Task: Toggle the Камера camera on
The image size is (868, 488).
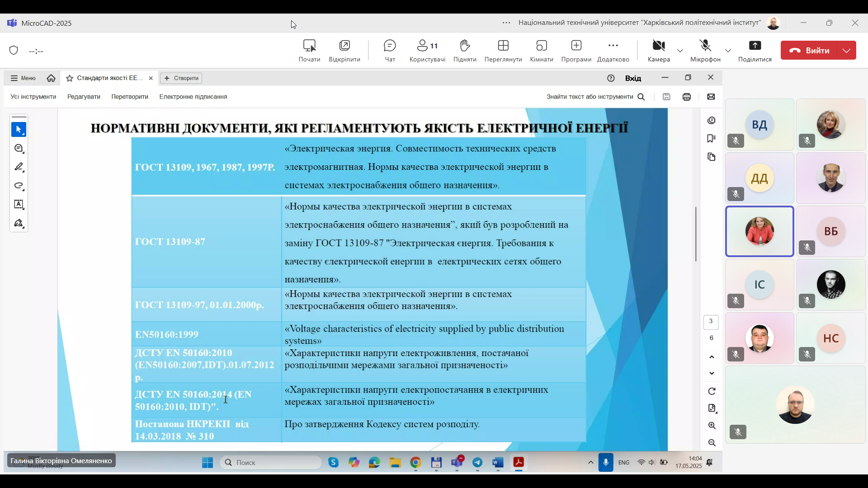Action: [x=659, y=50]
